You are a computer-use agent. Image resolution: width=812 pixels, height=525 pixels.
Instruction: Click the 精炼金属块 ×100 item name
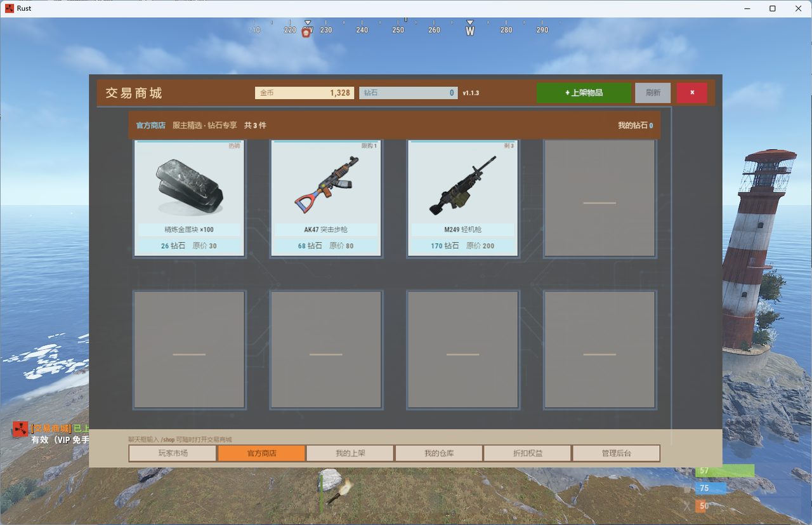point(189,230)
